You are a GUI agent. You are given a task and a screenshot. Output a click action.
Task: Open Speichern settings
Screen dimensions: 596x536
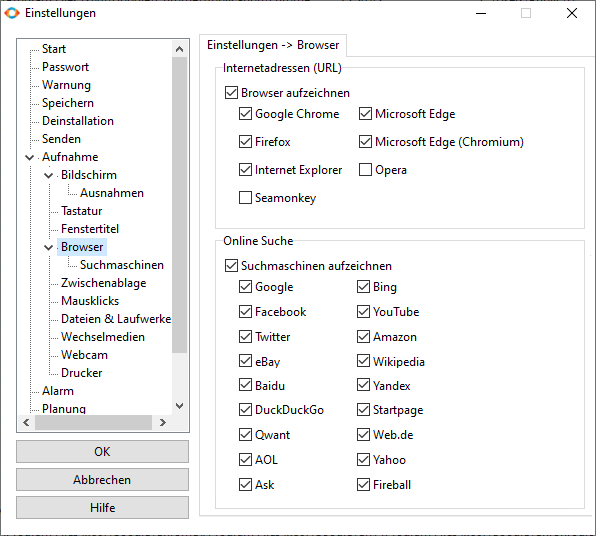click(68, 103)
